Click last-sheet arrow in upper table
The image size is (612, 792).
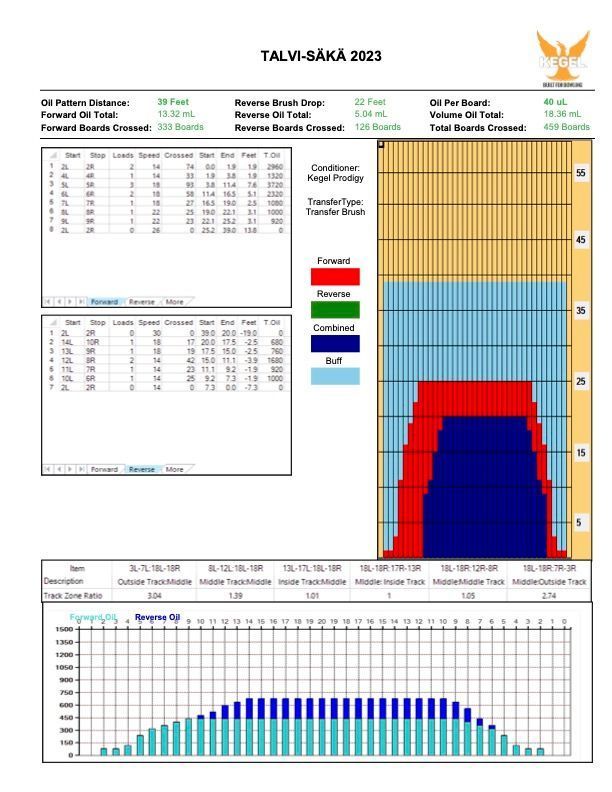click(x=79, y=301)
